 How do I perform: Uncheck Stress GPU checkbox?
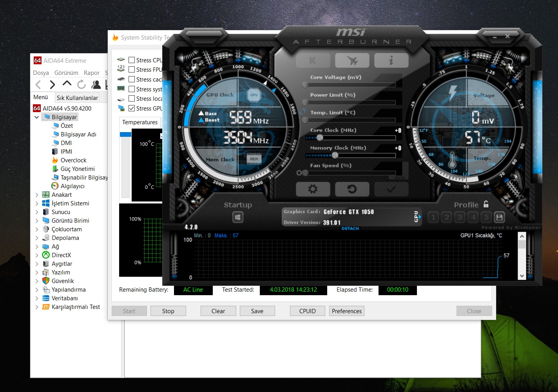(x=132, y=108)
